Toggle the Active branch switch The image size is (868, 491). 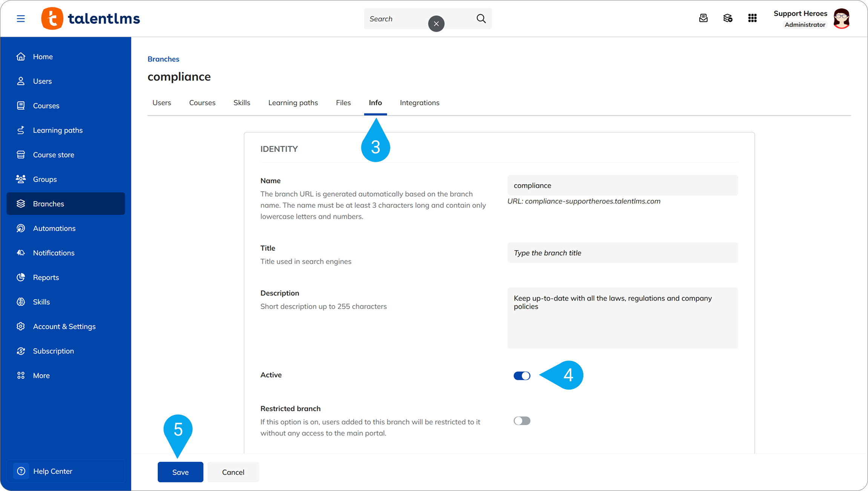tap(522, 376)
